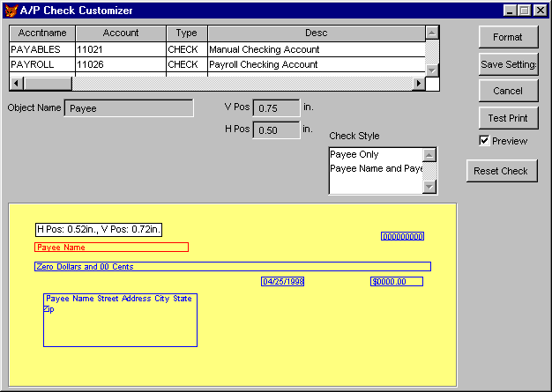Viewport: 552px width, 392px height.
Task: Click into the V Pos field
Action: coord(275,107)
